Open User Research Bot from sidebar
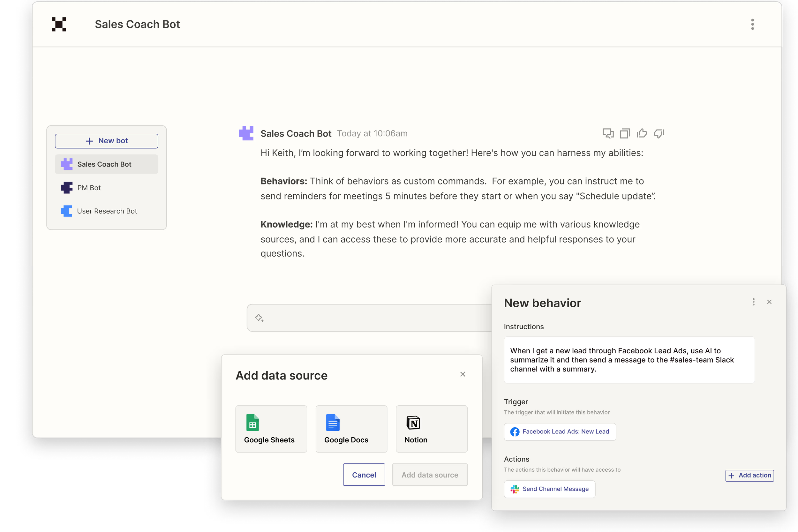Image resolution: width=798 pixels, height=532 pixels. (x=107, y=211)
